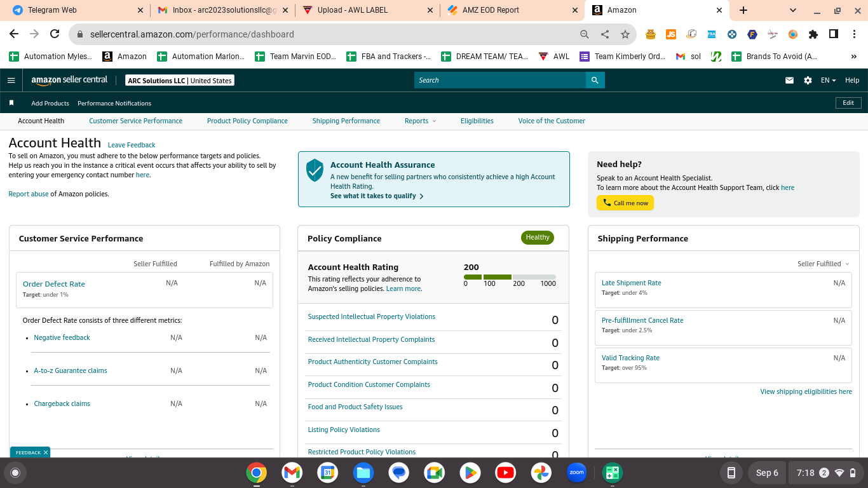The image size is (868, 488).
Task: Open the Play Store from the shelf
Action: click(470, 473)
